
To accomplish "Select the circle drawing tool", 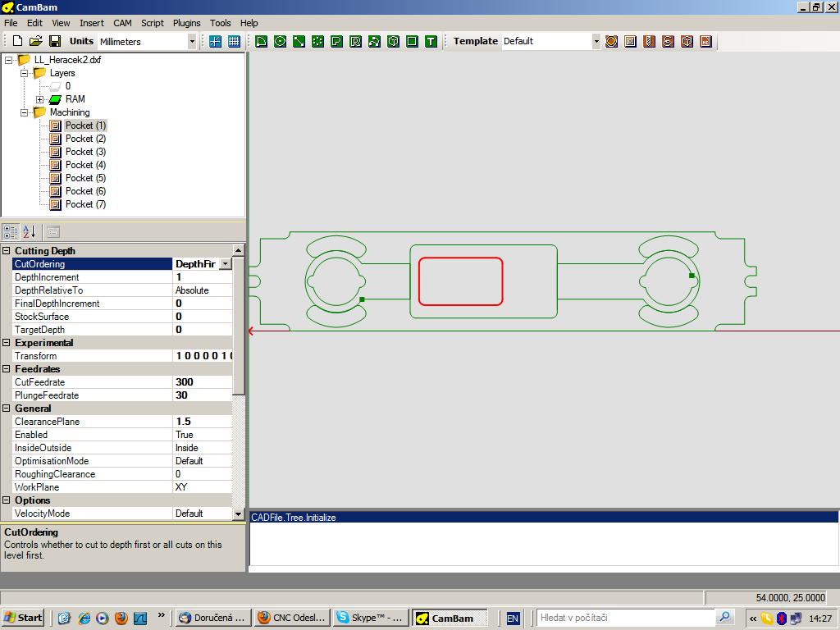I will pyautogui.click(x=280, y=41).
